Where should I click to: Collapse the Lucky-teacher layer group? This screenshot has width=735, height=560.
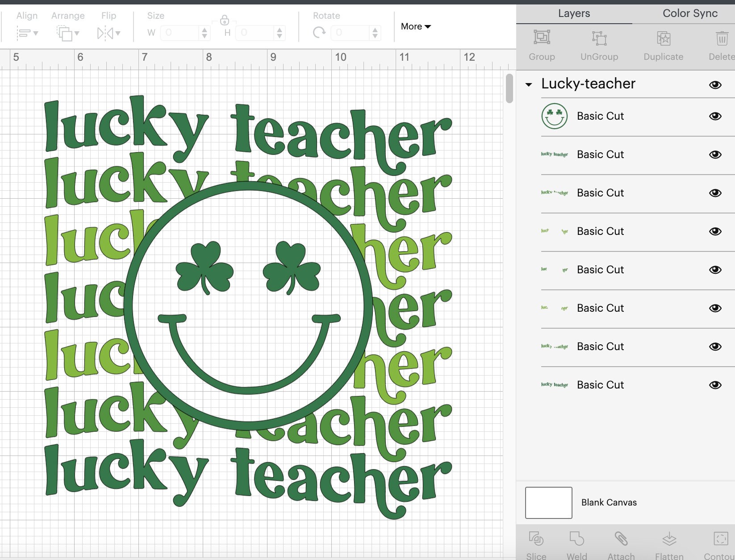(x=529, y=85)
